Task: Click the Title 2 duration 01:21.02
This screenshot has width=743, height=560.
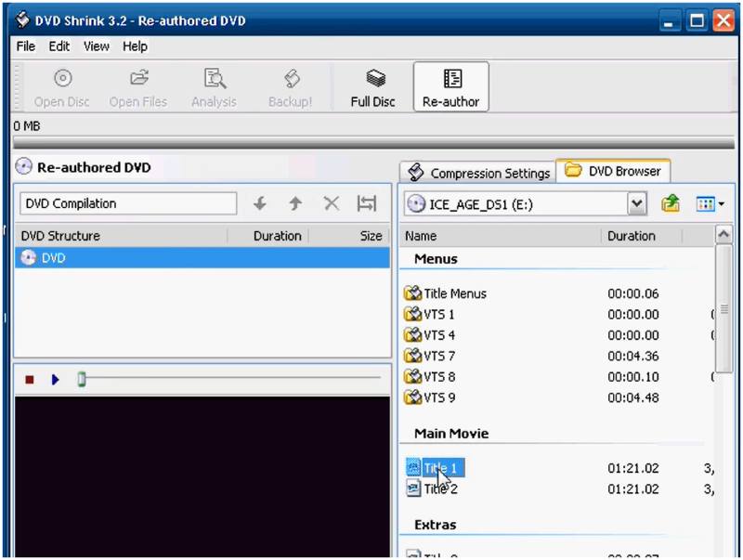Action: coord(633,488)
